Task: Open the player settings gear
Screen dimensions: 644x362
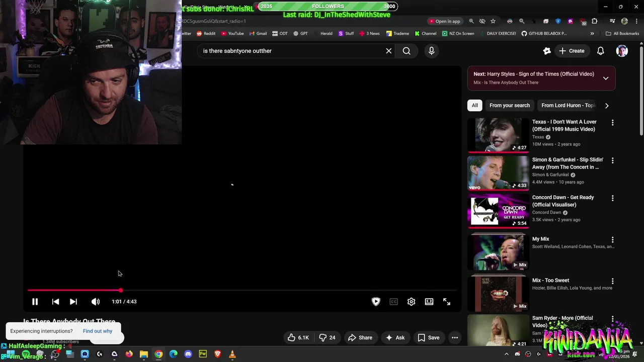Action: (x=411, y=302)
